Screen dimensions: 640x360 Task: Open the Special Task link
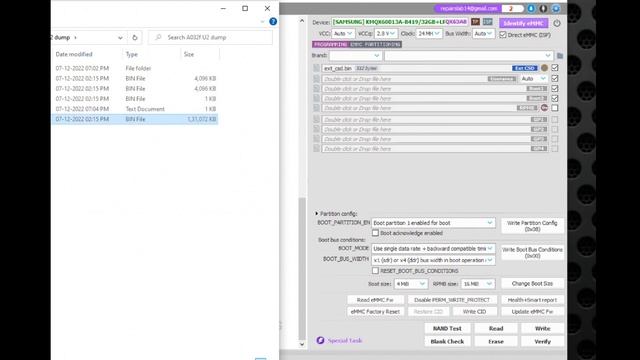coord(345,340)
